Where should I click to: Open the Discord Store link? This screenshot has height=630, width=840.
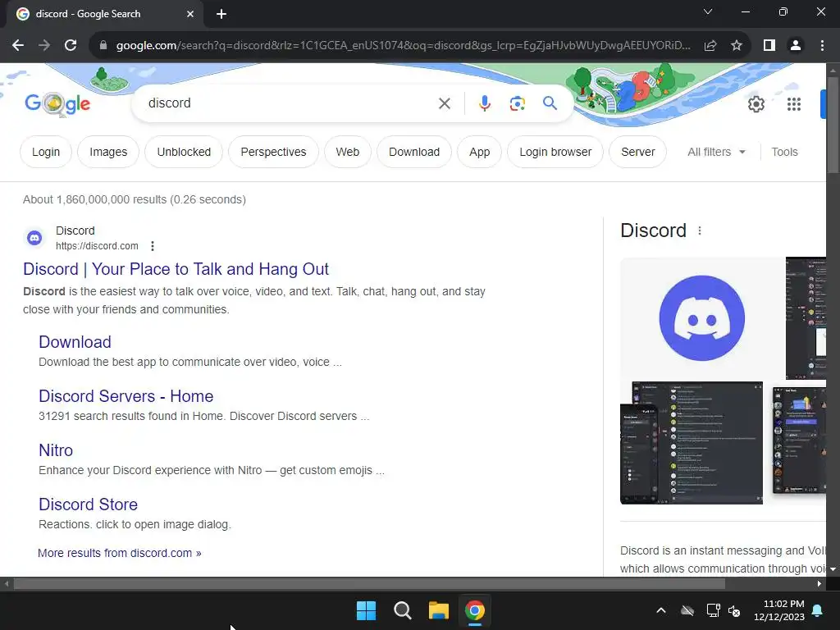tap(89, 504)
